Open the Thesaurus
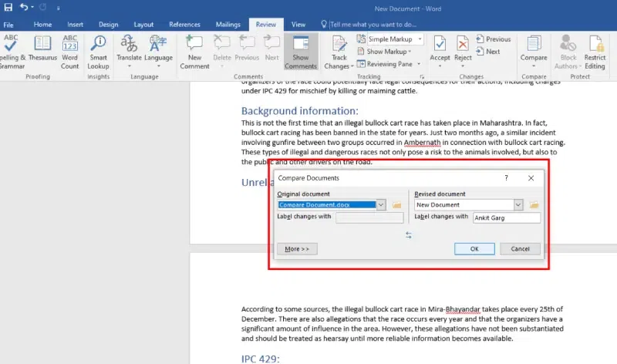The image size is (617, 364). coord(42,49)
